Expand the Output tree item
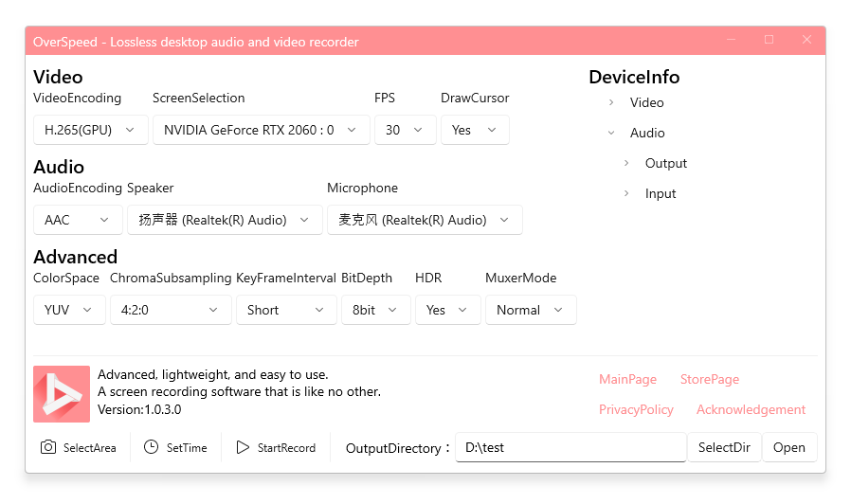Image resolution: width=851 pixels, height=504 pixels. pos(626,163)
